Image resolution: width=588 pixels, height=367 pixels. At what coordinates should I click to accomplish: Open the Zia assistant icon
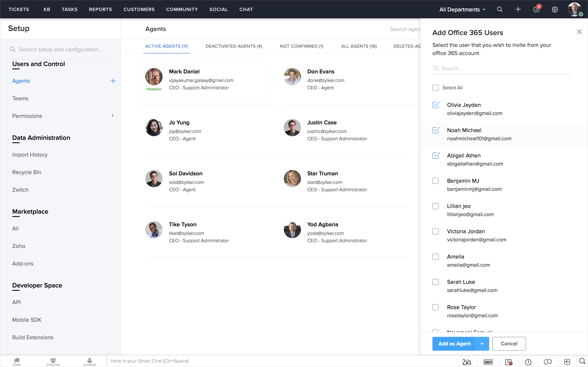click(467, 362)
